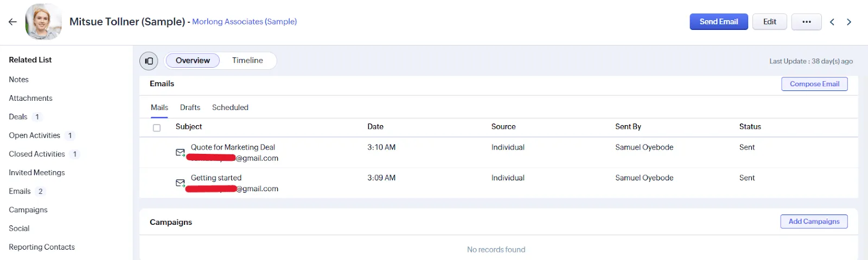Open Invited Meetings in the Related List
868x260 pixels.
coord(37,173)
